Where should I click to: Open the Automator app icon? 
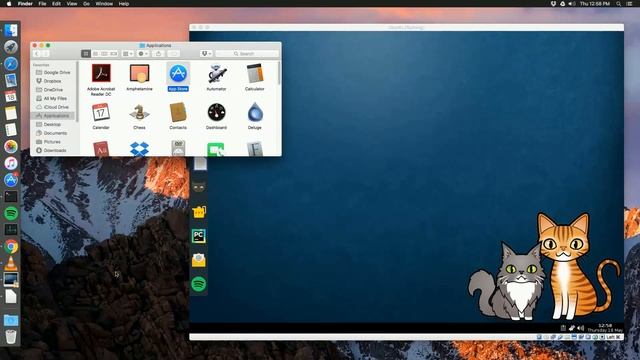(x=216, y=74)
